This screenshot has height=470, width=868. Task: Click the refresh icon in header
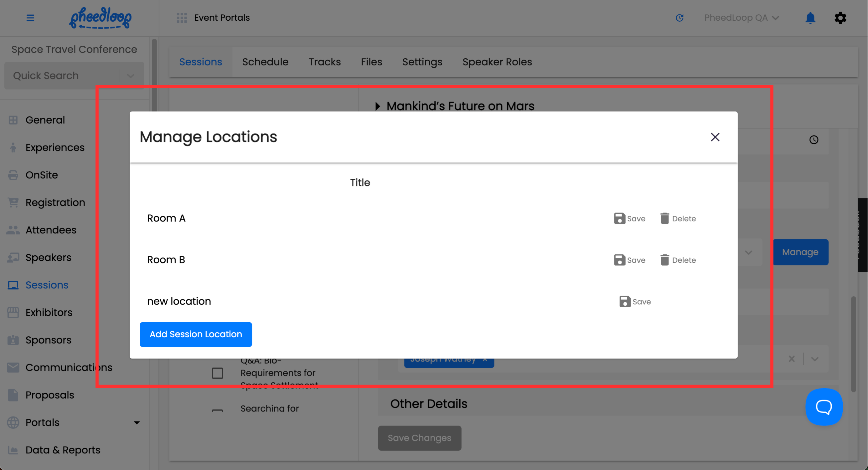point(679,18)
